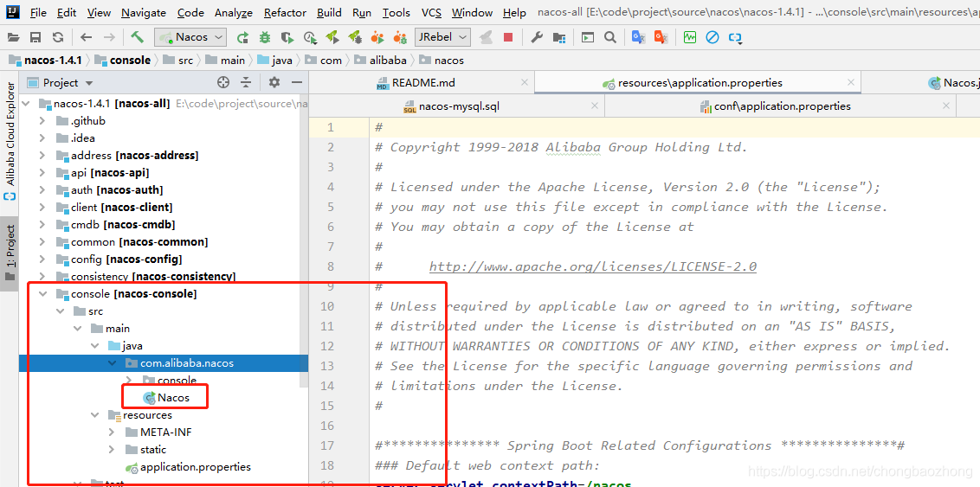Expand the .github folder
Image resolution: width=980 pixels, height=487 pixels.
42,120
